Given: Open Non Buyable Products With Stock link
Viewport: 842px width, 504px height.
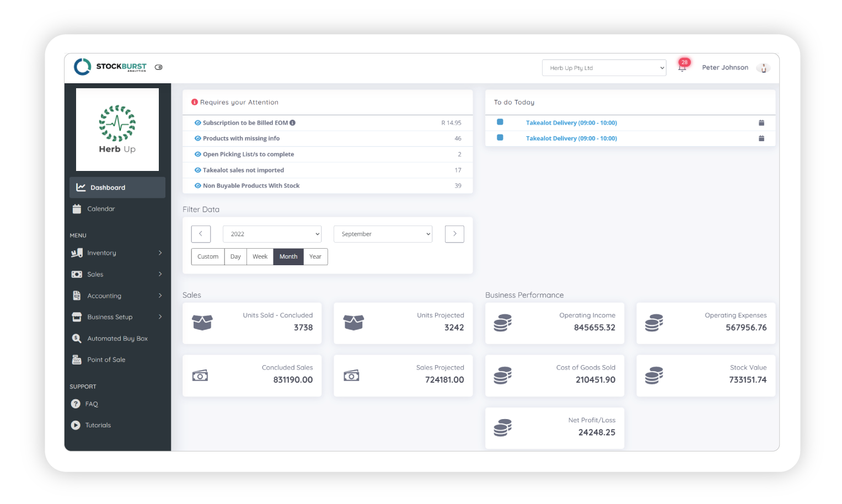Looking at the screenshot, I should pyautogui.click(x=251, y=186).
